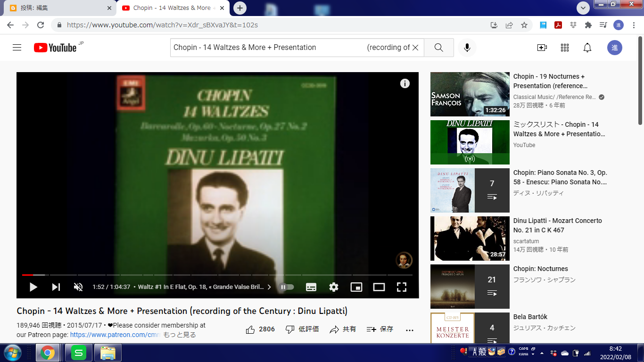Open the file explorer taskbar icon
The image size is (644, 362).
pyautogui.click(x=108, y=353)
